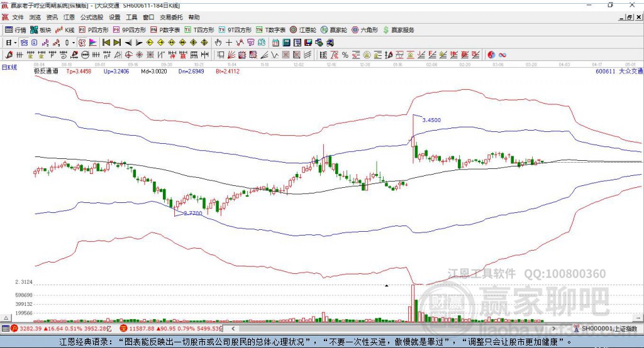Screen dimensions: 644x348
Task: Open the 交易委托 menu
Action: pyautogui.click(x=171, y=17)
